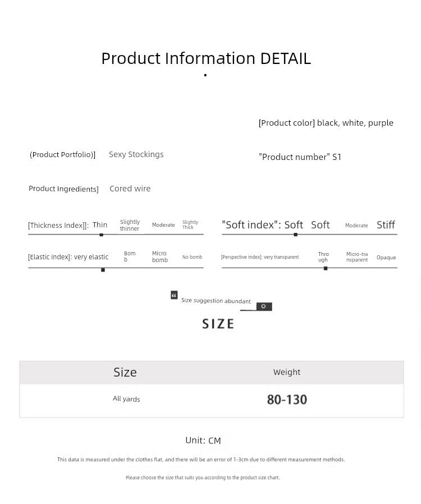Click the Product number S1 text
Screen dimensions: 421x504
point(300,157)
